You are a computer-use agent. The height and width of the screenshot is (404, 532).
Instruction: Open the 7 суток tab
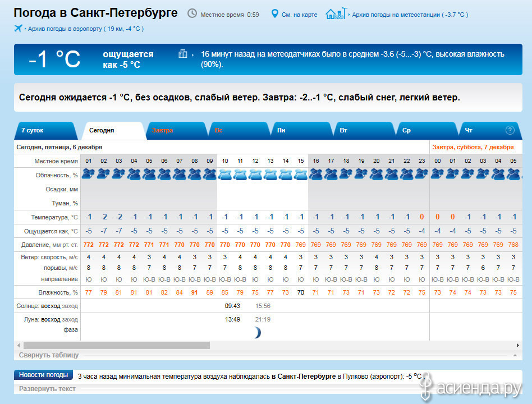46,131
